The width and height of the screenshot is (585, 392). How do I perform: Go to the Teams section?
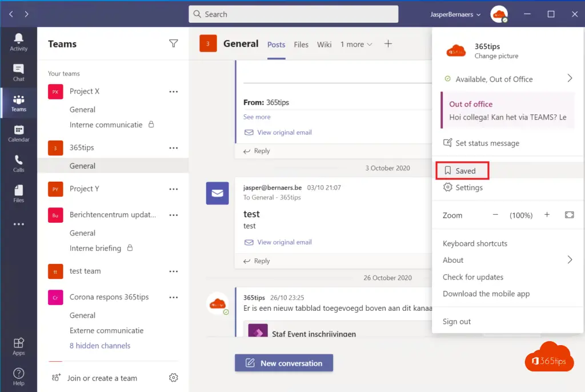pos(19,103)
